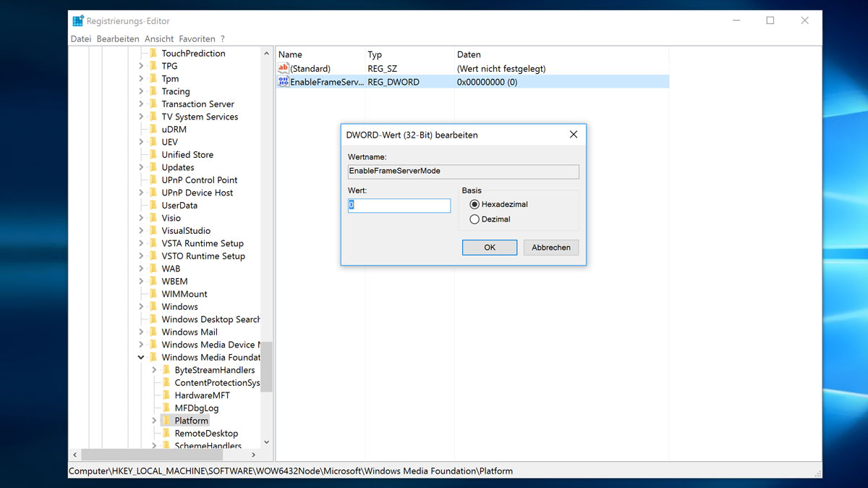Expand the ByteStreamHandlers subkey
Screen dimensions: 868x488
click(154, 370)
